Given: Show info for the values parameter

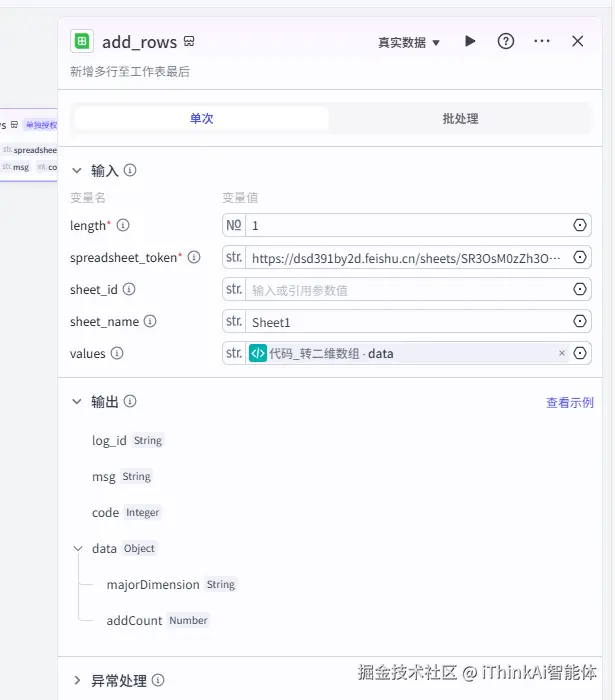Looking at the screenshot, I should click(117, 353).
